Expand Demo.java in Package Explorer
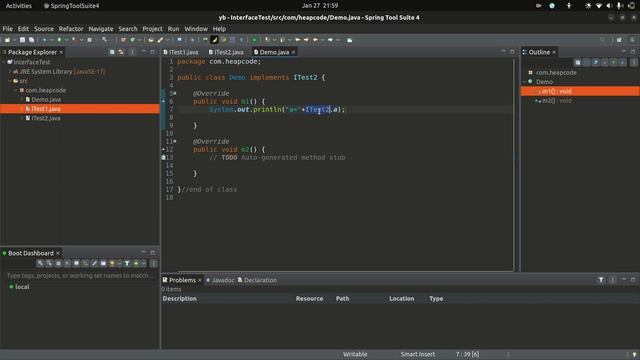Viewport: 640px width, 360px height. [x=22, y=100]
